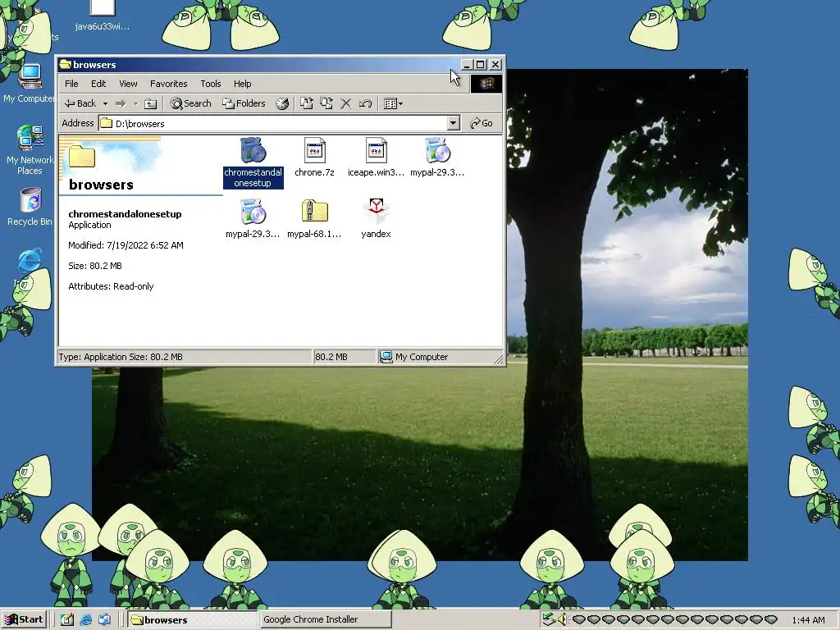Click the 'Size: 80.2 MB' detail text
This screenshot has height=630, width=840.
pyautogui.click(x=95, y=266)
